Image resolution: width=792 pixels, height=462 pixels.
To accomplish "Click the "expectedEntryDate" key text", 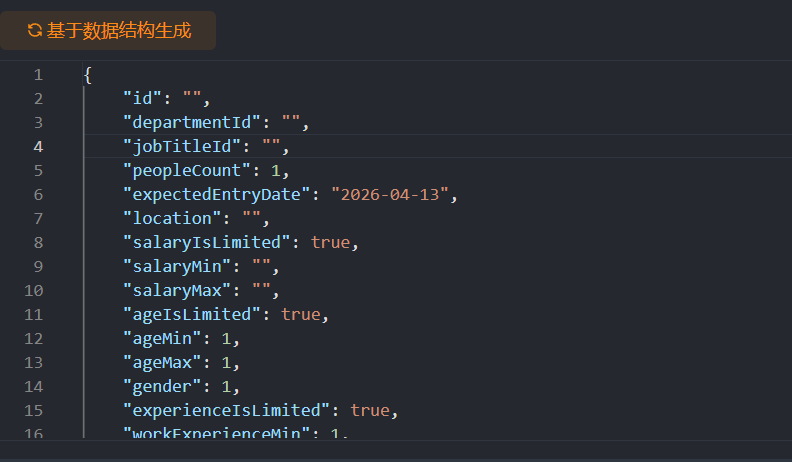I will click(217, 194).
